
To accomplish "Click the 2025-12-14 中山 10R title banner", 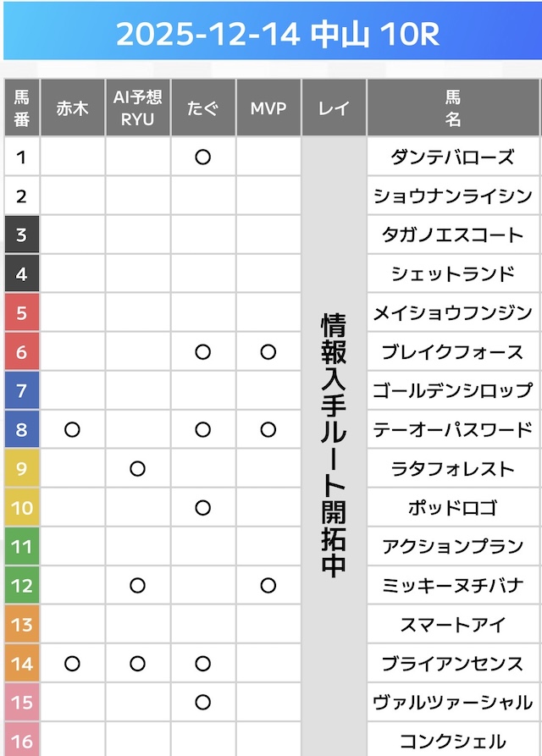I will click(271, 36).
